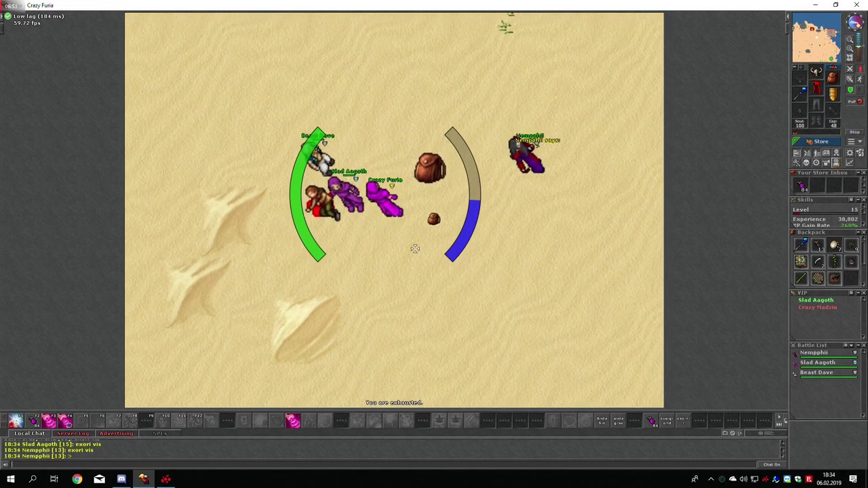Screen dimensions: 868x488
Task: Use the F4 pink hotkey slot
Action: pyautogui.click(x=65, y=422)
